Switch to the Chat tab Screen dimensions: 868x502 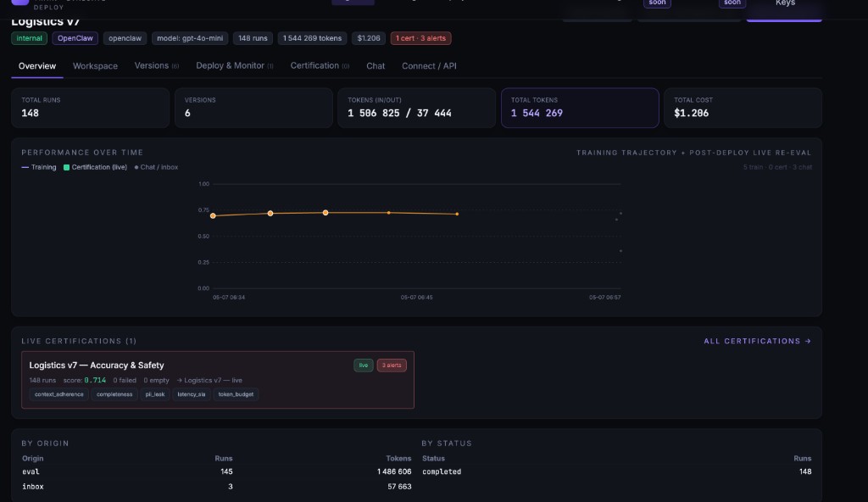coord(376,66)
